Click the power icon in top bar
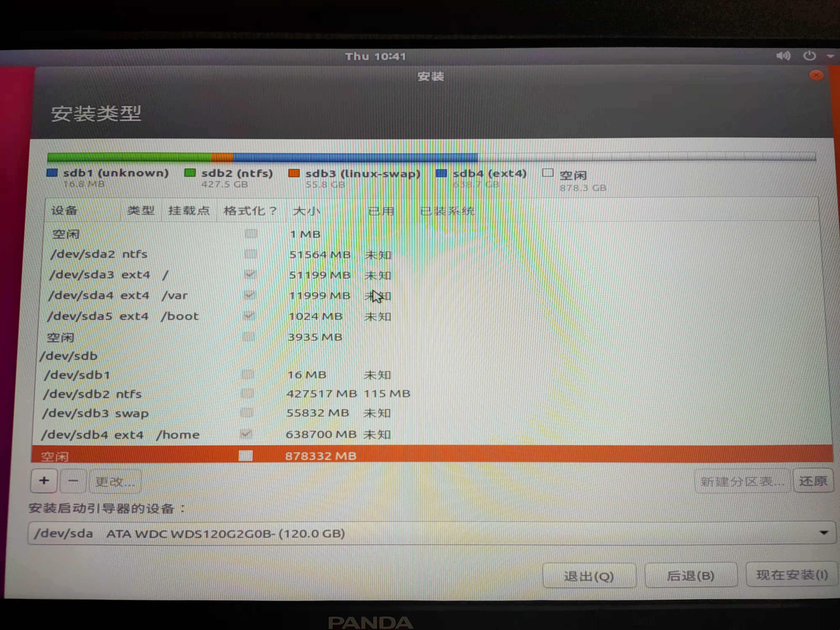840x630 pixels. pos(809,56)
